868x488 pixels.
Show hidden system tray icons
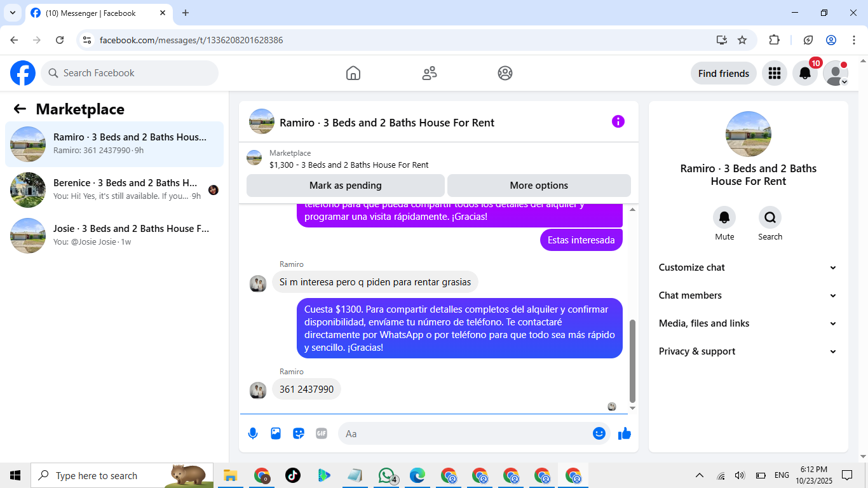click(700, 475)
